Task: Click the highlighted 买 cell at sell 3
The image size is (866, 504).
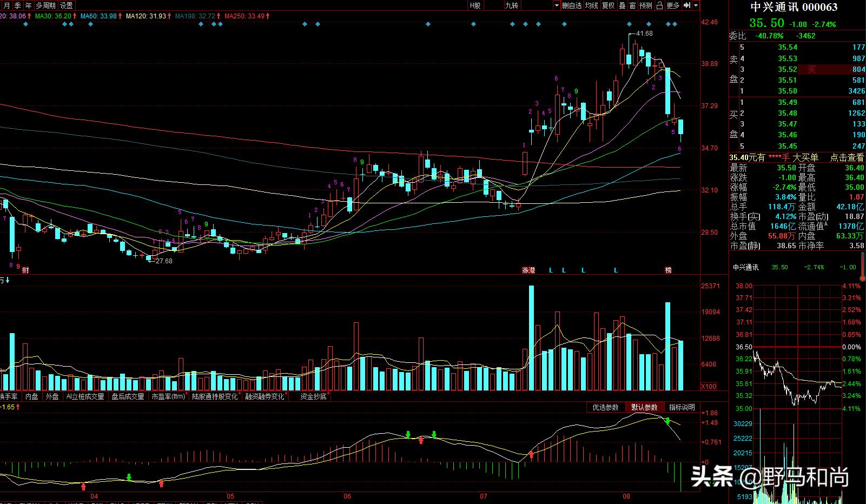Action: tap(811, 69)
